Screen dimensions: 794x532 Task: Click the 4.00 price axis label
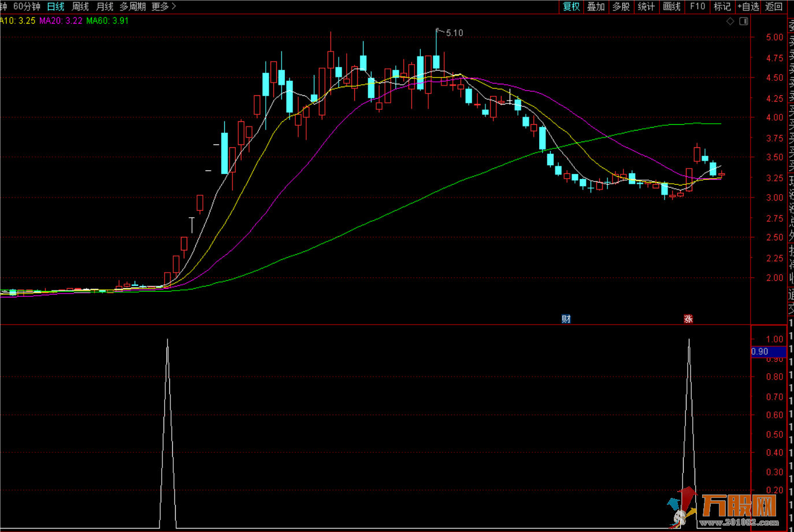[x=775, y=117]
